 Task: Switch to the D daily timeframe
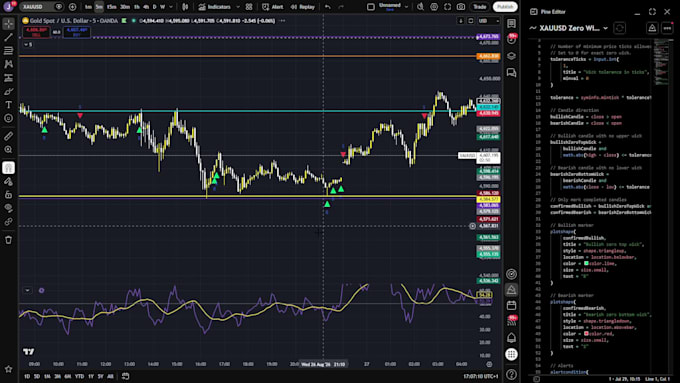[154, 7]
